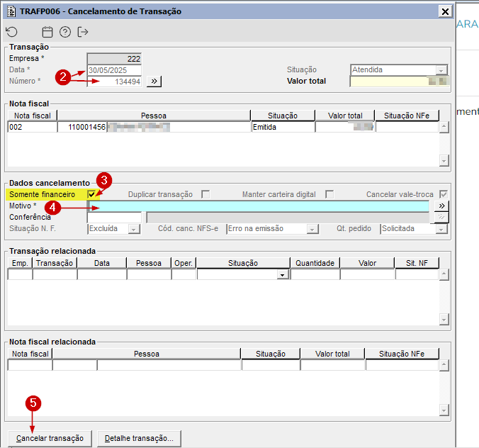Image resolution: width=479 pixels, height=448 pixels.
Task: Click scroll up arrow in Nota fiscal relacionada grid
Action: point(444,365)
